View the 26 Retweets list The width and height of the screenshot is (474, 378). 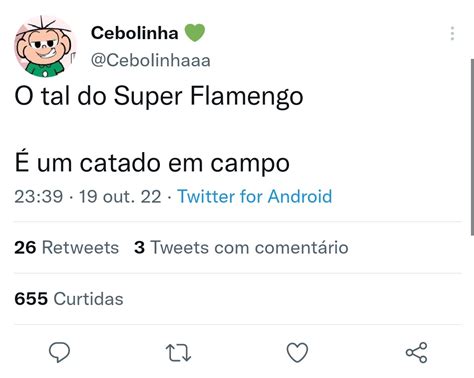click(66, 248)
